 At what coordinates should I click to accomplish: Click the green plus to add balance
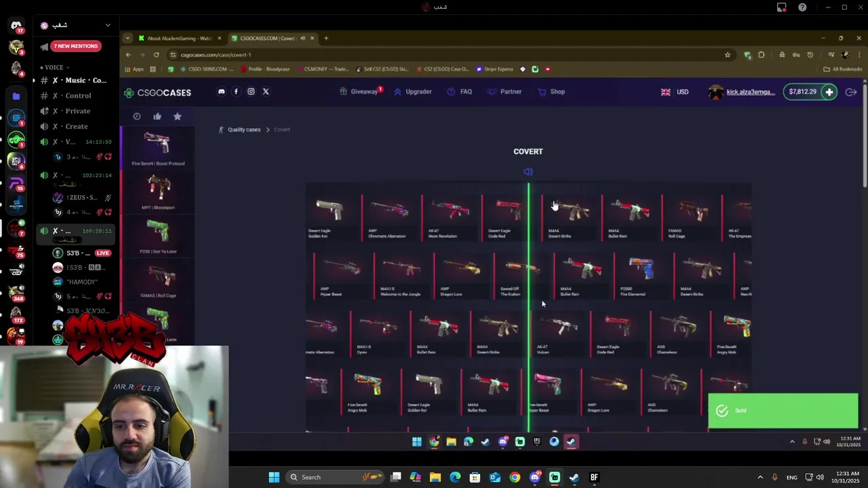(x=829, y=91)
